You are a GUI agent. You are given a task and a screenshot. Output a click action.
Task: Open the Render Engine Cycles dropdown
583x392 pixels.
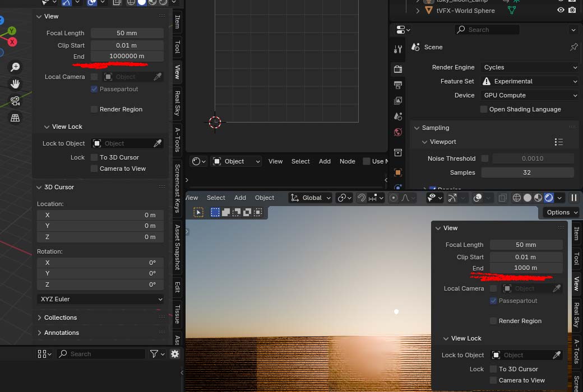pos(530,67)
